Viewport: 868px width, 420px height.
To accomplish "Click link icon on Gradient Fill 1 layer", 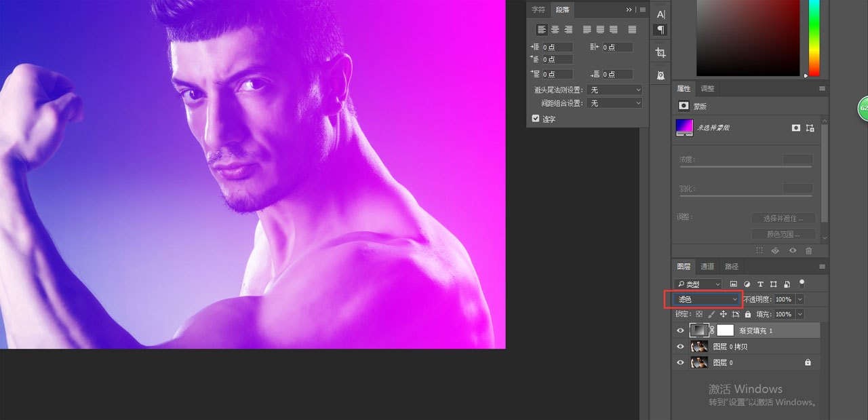I will click(712, 330).
